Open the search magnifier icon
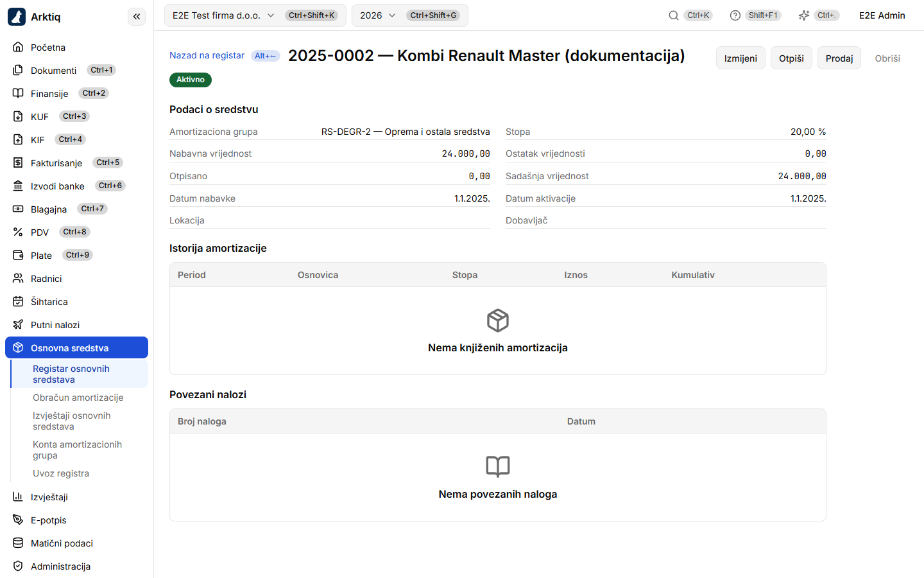Image resolution: width=924 pixels, height=578 pixels. (674, 15)
